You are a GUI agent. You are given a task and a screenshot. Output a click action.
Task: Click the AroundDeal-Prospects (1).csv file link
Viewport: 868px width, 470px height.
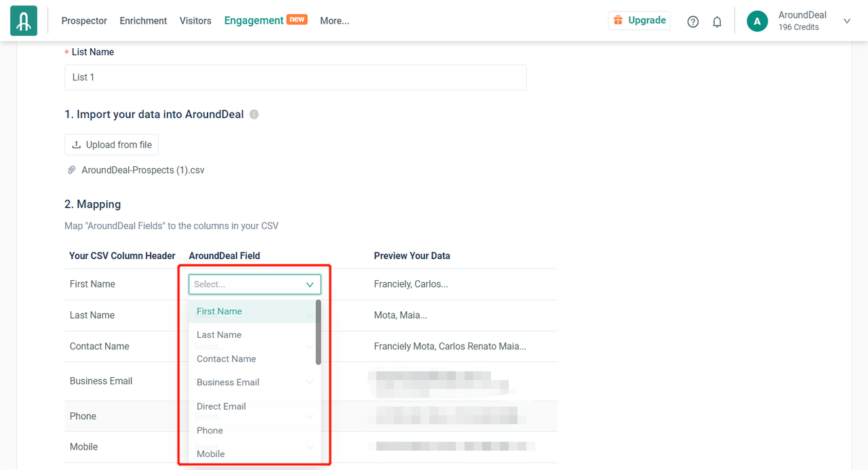(x=143, y=170)
